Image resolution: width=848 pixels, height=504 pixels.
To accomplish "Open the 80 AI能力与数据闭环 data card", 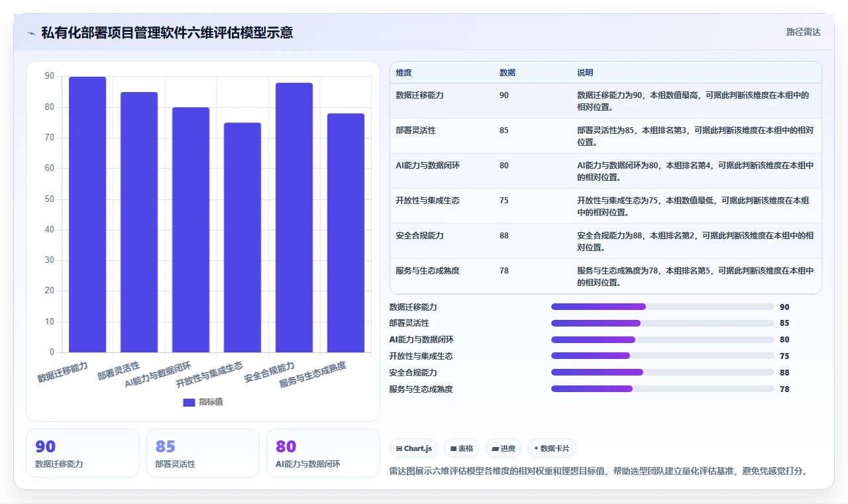I will click(323, 453).
